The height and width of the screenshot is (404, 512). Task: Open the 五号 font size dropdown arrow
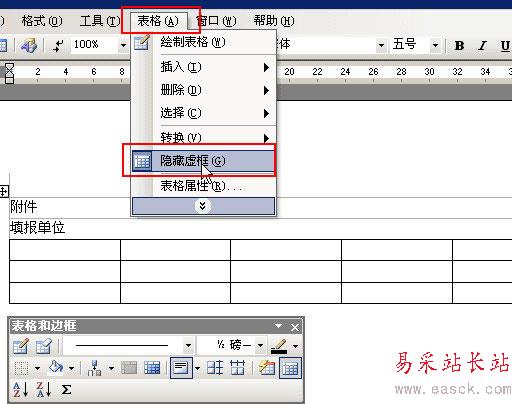point(435,45)
